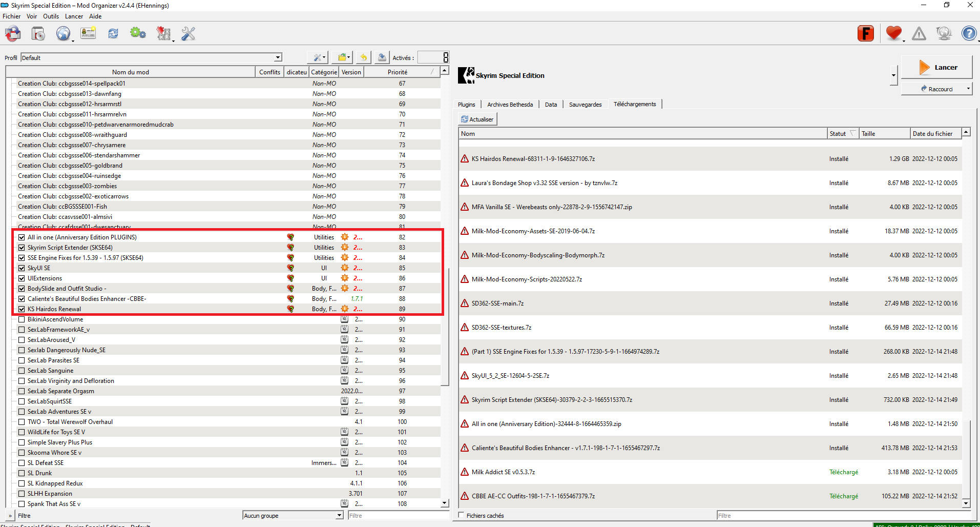The width and height of the screenshot is (980, 527).
Task: Install a new mod from archive
Action: 38,34
